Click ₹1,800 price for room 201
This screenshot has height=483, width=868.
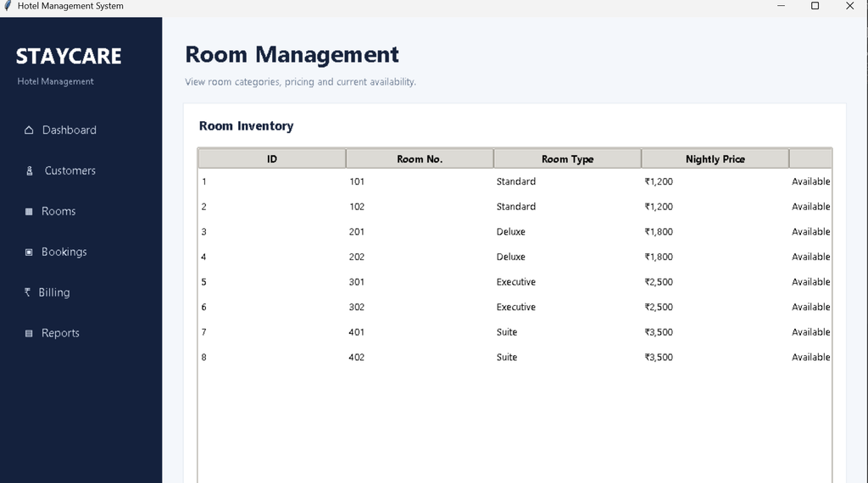(659, 232)
